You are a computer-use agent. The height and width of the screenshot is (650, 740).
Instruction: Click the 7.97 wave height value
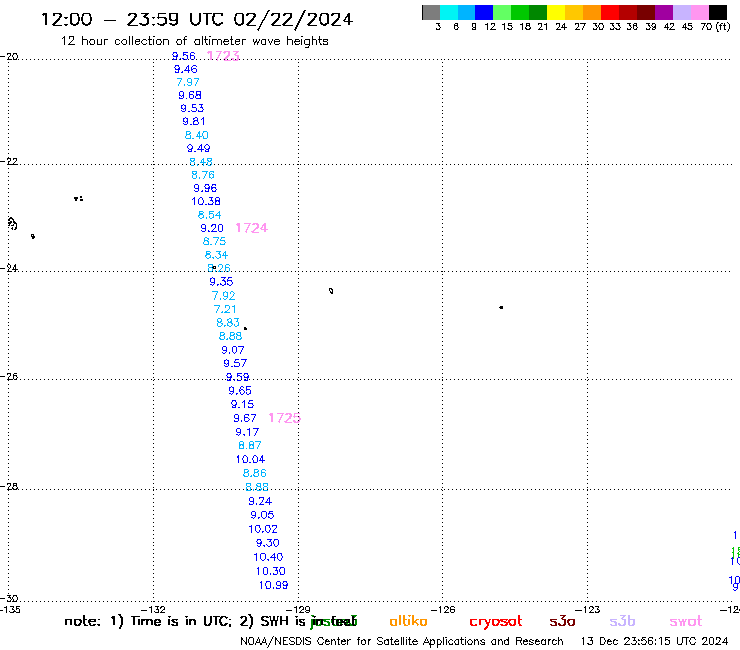click(x=188, y=82)
